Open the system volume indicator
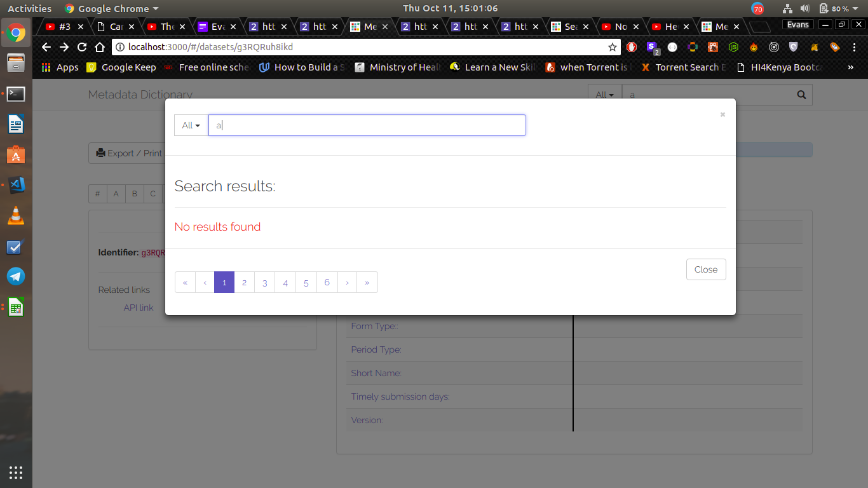Screen dimensions: 868x488 pyautogui.click(x=805, y=8)
